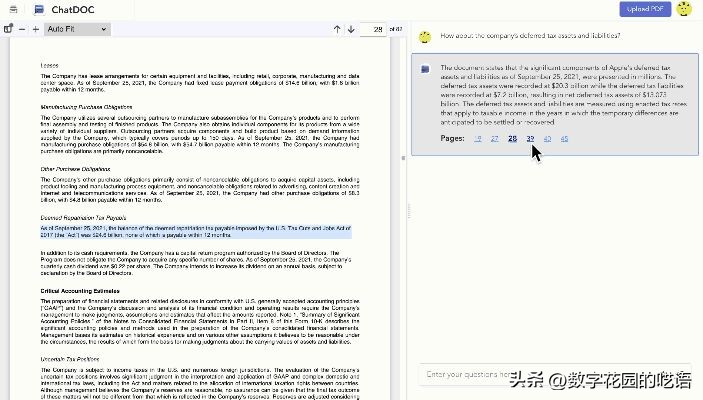This screenshot has height=400, width=703.
Task: Open the hamburger sidebar menu
Action: click(x=13, y=9)
